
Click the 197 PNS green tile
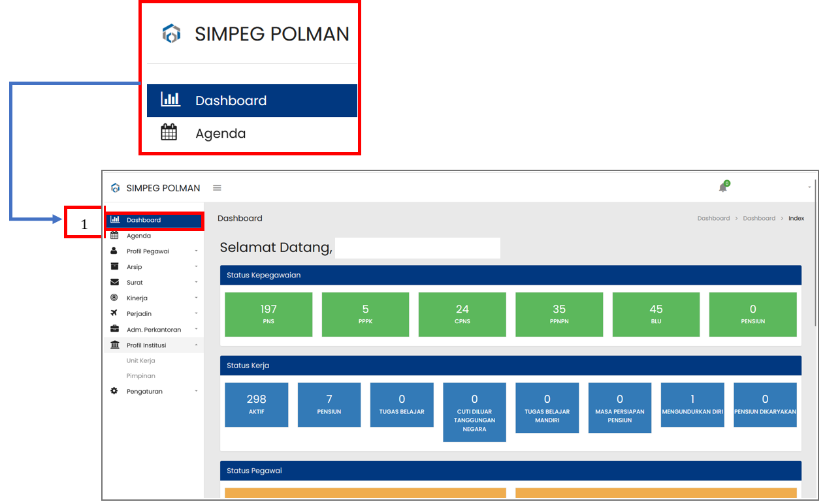268,314
